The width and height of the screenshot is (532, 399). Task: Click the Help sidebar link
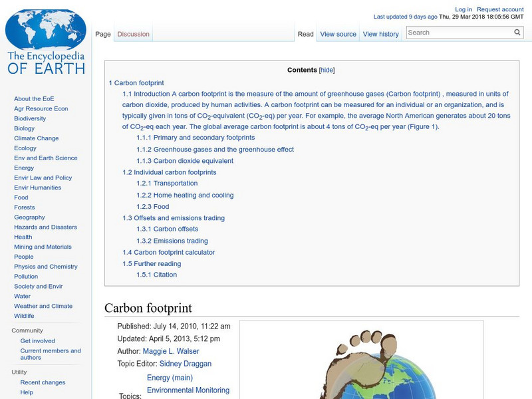click(27, 392)
